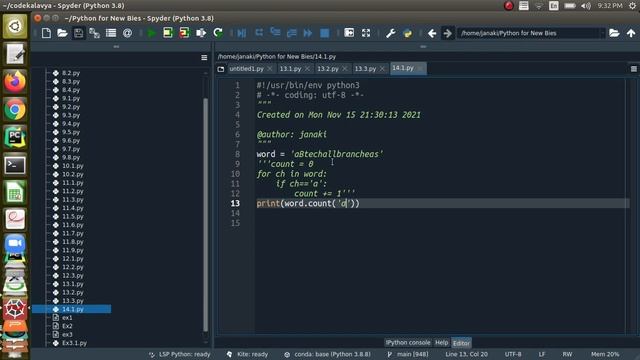The image size is (640, 360).
Task: Open PyCharm from the dock
Action: coord(15,137)
